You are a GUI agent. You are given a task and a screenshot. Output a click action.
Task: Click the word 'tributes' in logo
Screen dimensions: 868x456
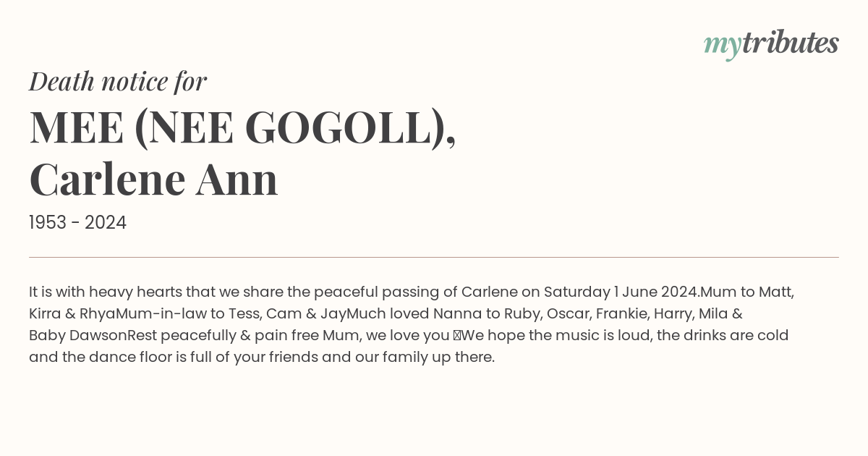[x=791, y=43]
